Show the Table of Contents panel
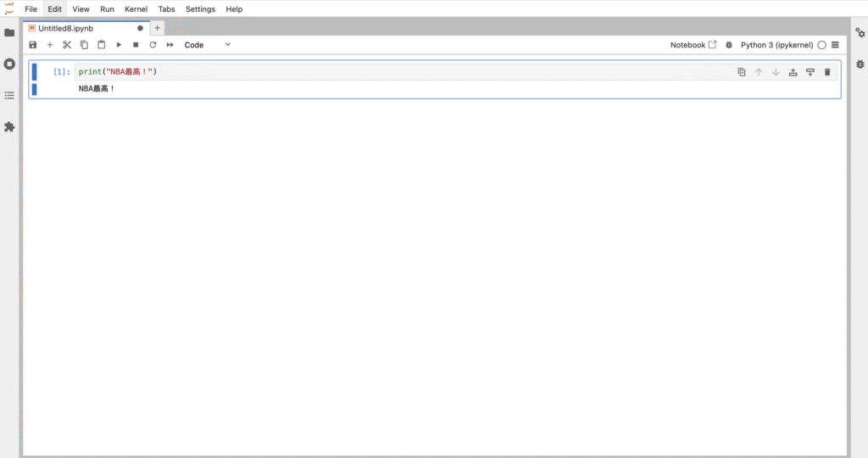 (x=9, y=96)
